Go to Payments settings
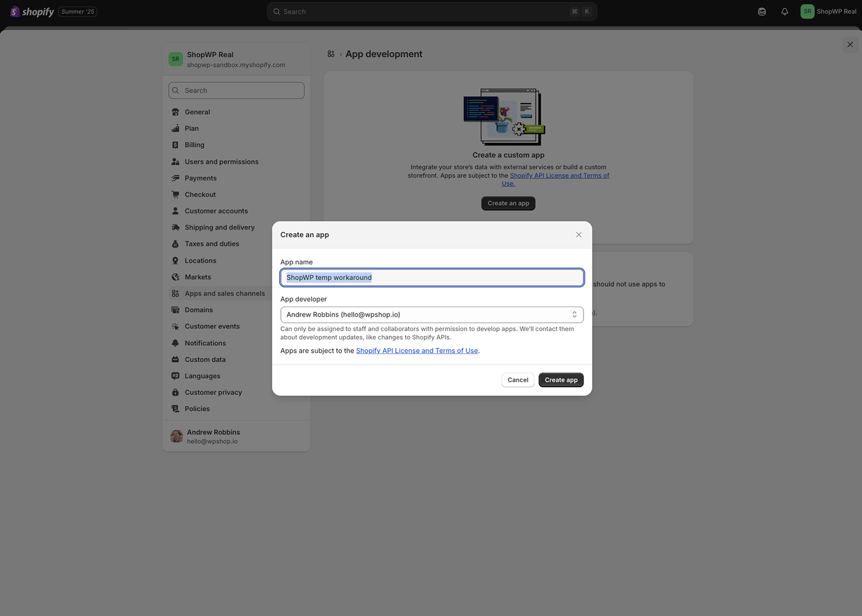Image resolution: width=862 pixels, height=616 pixels. [x=236, y=178]
